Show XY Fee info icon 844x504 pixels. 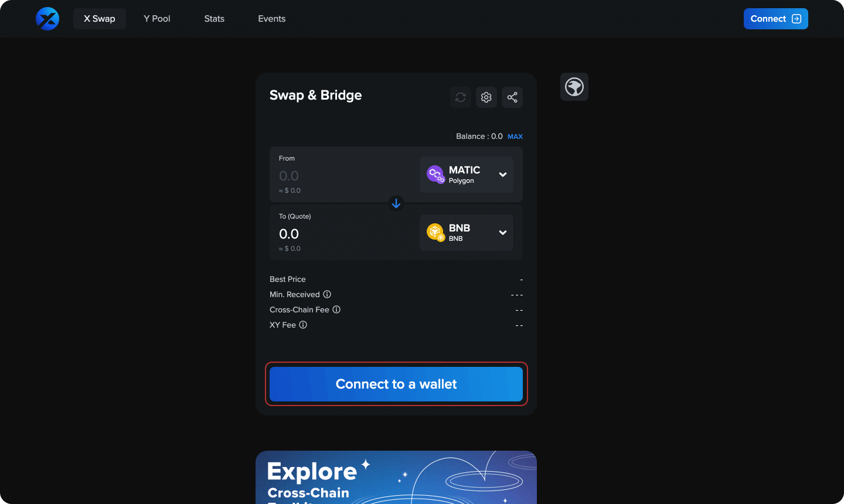tap(303, 325)
